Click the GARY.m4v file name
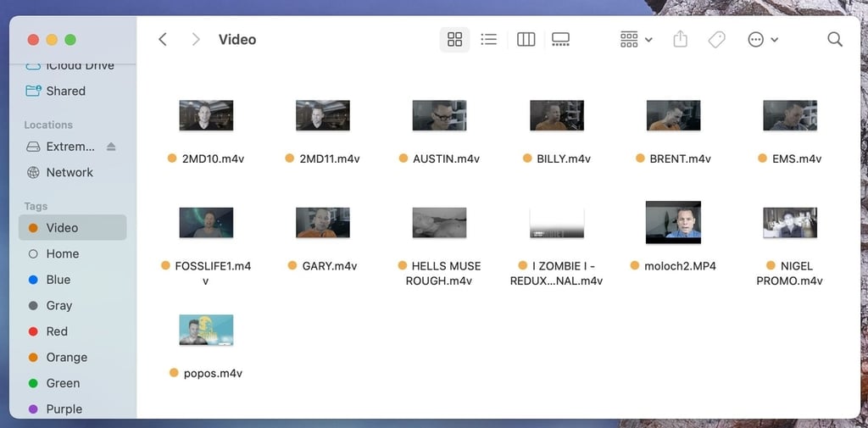This screenshot has height=428, width=868. pyautogui.click(x=330, y=266)
